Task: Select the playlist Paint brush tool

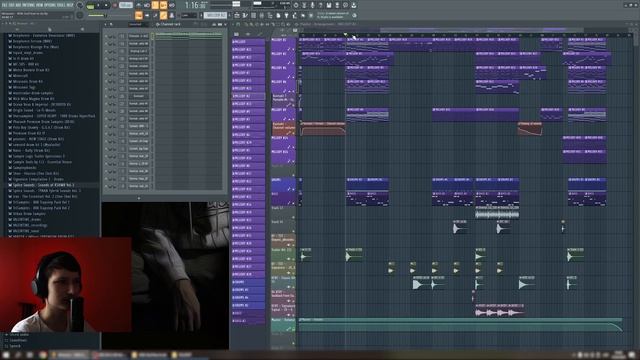Action: coord(251,24)
